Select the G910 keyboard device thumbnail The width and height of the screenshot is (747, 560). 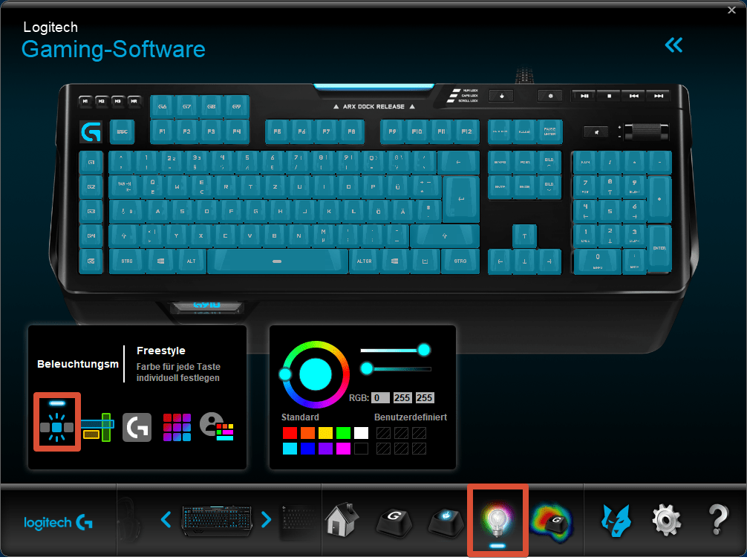pos(217,521)
